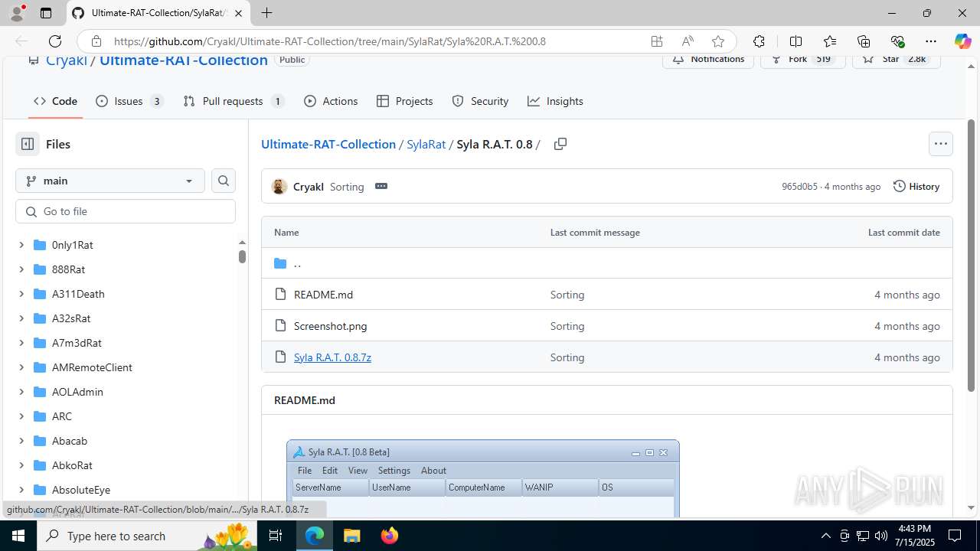The image size is (980, 551).
Task: Open the Security tab
Action: pos(480,101)
